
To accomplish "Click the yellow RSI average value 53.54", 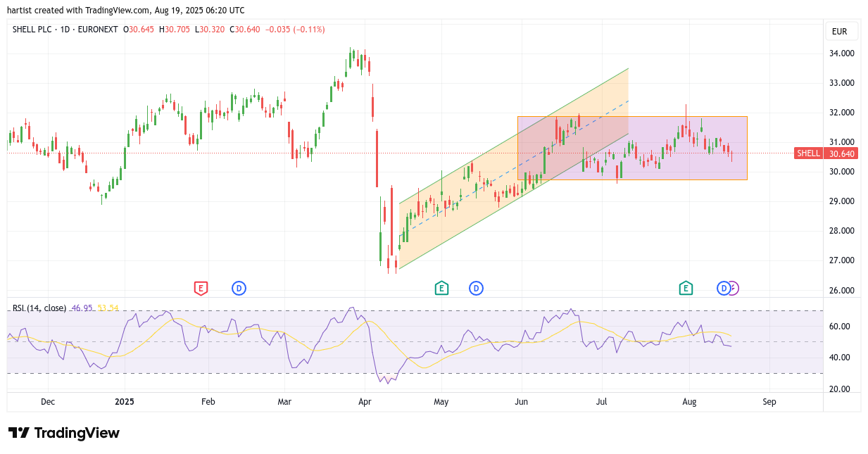I will pyautogui.click(x=108, y=308).
